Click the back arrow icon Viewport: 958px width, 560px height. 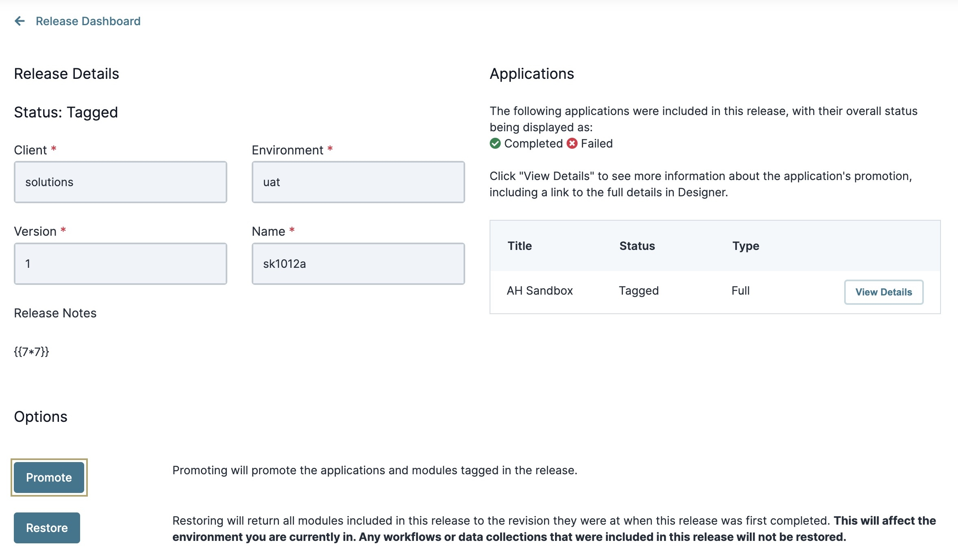click(20, 21)
